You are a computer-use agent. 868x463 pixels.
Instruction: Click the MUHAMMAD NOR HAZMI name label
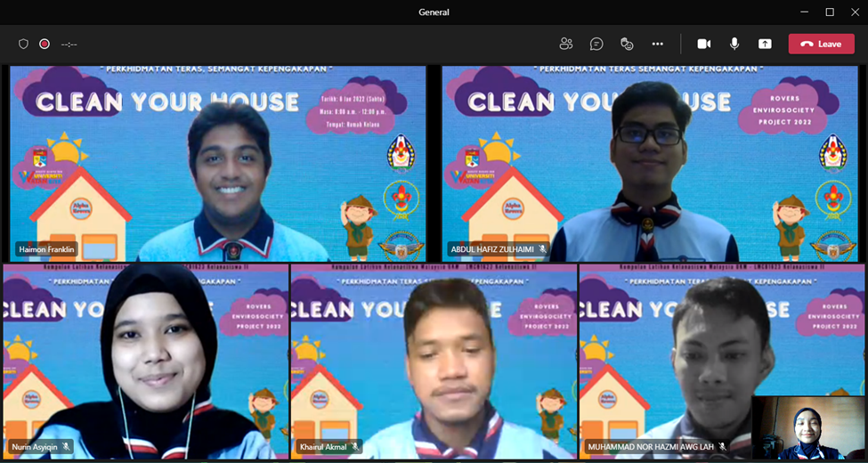pyautogui.click(x=650, y=447)
